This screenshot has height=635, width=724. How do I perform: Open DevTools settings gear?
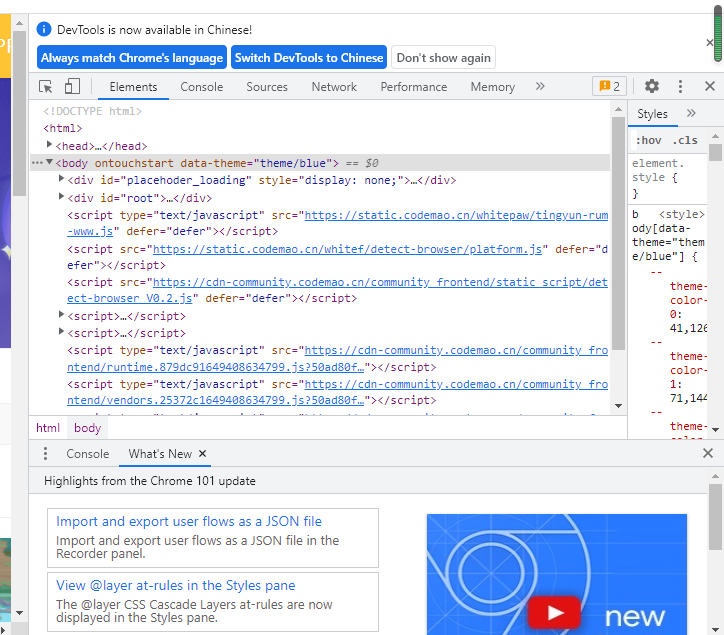(652, 86)
